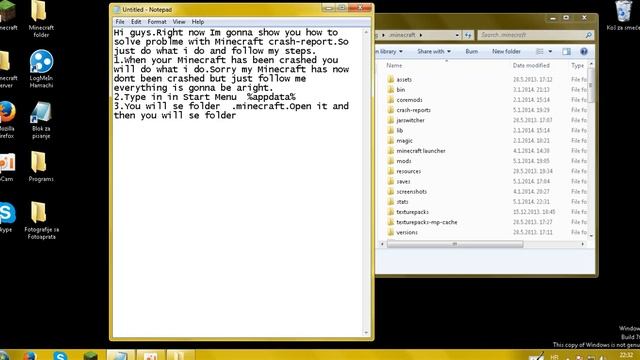Select the bin folder icon
The width and height of the screenshot is (640, 360).
click(x=391, y=89)
